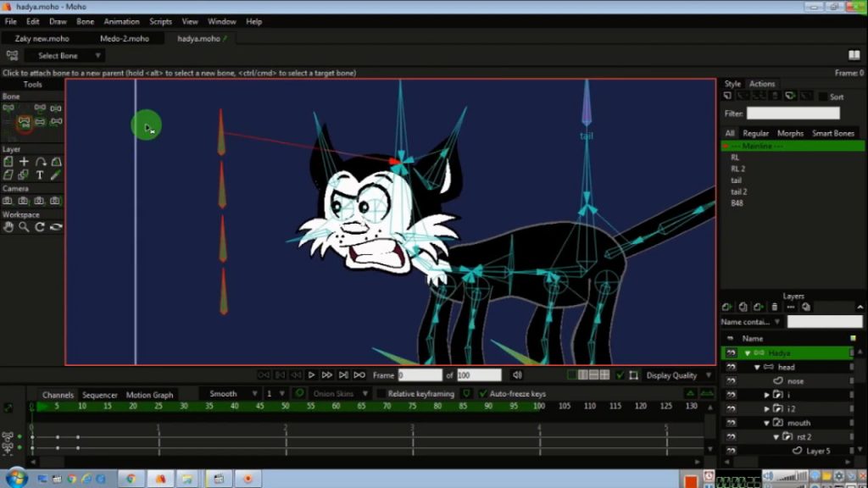
Task: Click the New Layer icon in Layers panel
Action: coord(726,307)
